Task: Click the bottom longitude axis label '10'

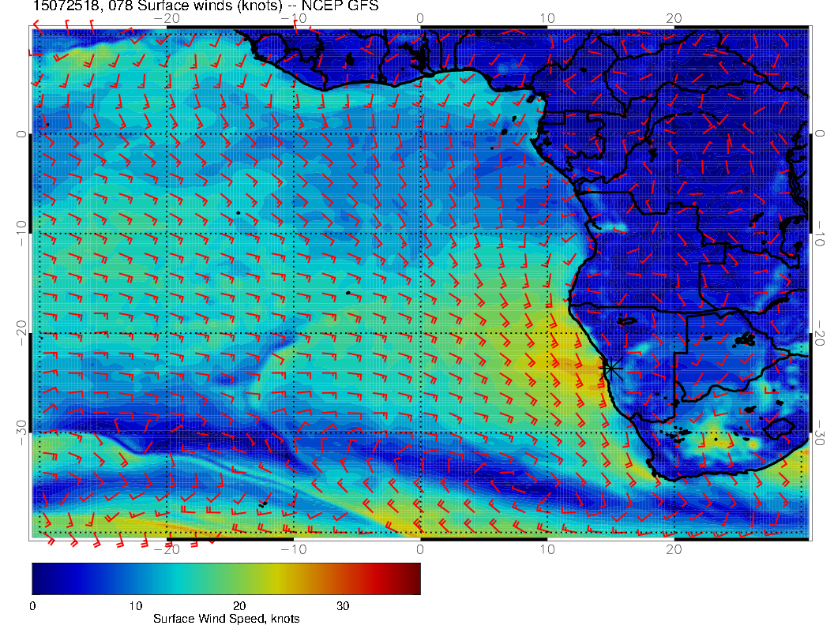Action: [547, 549]
